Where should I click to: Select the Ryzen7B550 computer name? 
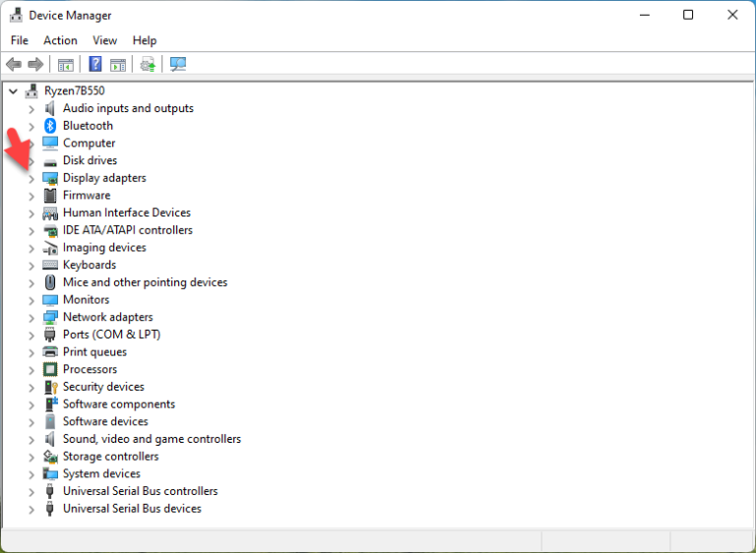pyautogui.click(x=74, y=91)
